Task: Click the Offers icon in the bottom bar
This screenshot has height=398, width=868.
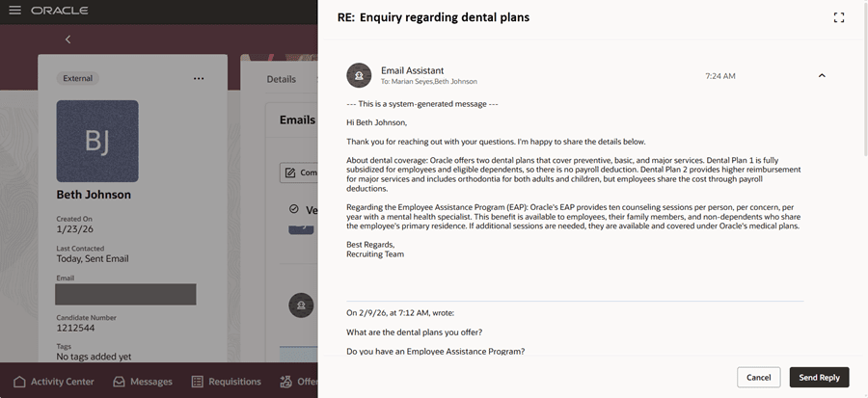Action: (x=286, y=382)
